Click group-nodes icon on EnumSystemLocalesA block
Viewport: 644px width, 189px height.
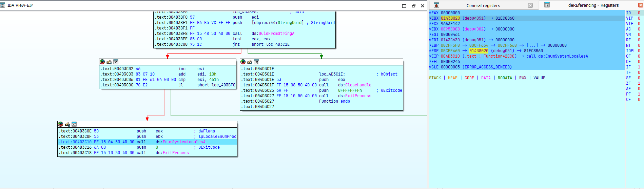tap(74, 124)
